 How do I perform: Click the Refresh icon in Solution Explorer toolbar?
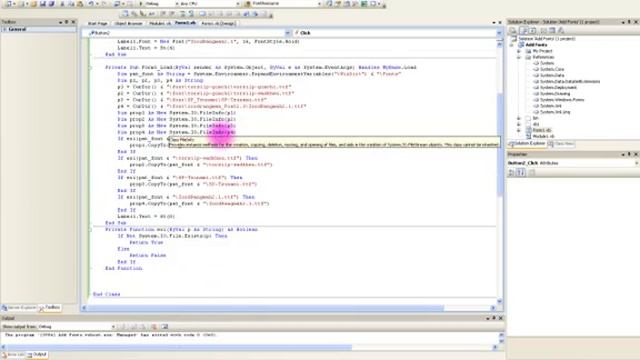(533, 30)
